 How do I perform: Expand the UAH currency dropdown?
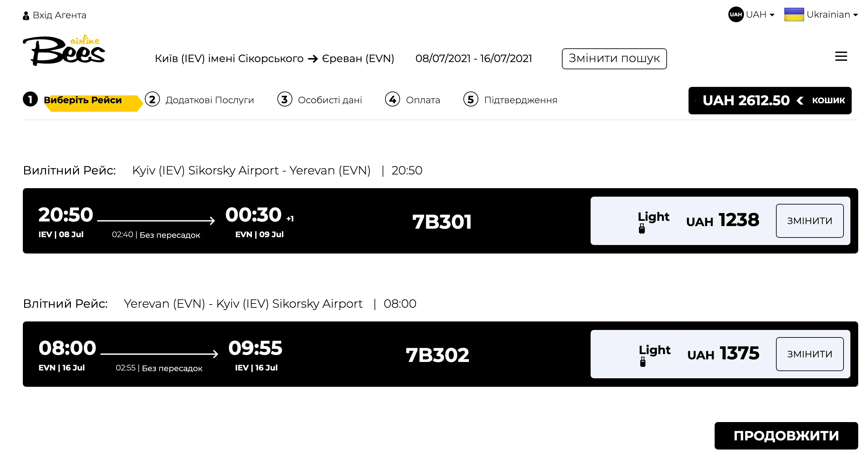[760, 14]
